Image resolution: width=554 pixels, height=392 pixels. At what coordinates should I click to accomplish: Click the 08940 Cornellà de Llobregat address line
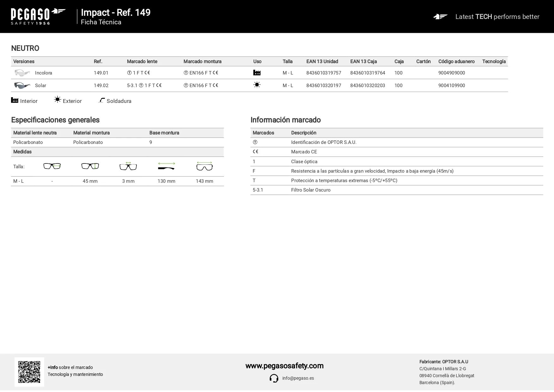click(447, 376)
